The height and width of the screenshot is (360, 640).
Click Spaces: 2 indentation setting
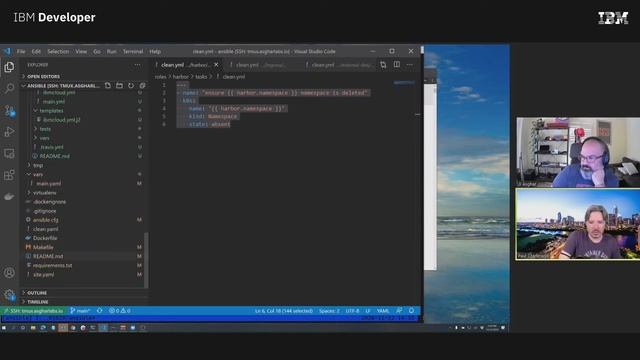(329, 311)
